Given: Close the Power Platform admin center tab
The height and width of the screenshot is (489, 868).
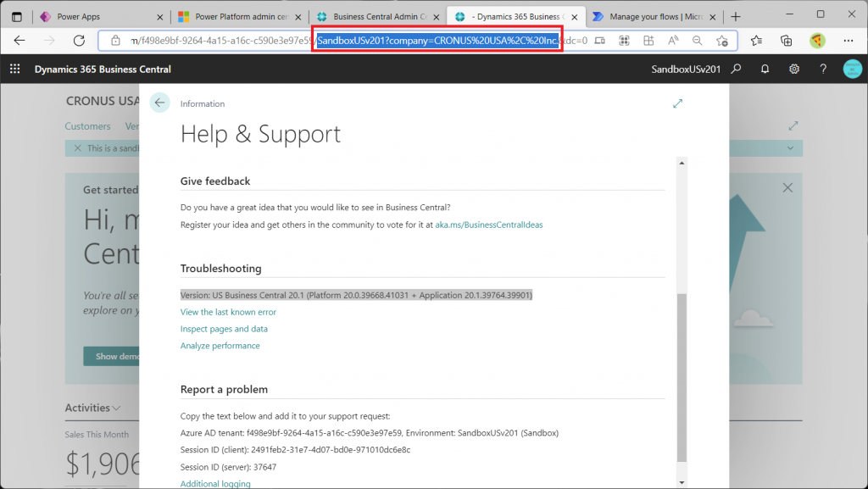Looking at the screenshot, I should pos(298,17).
